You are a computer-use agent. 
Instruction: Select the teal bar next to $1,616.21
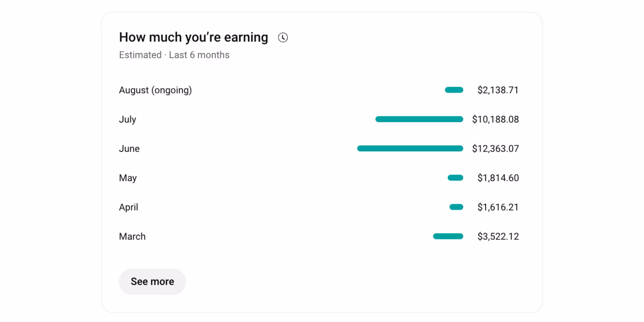[x=456, y=207]
